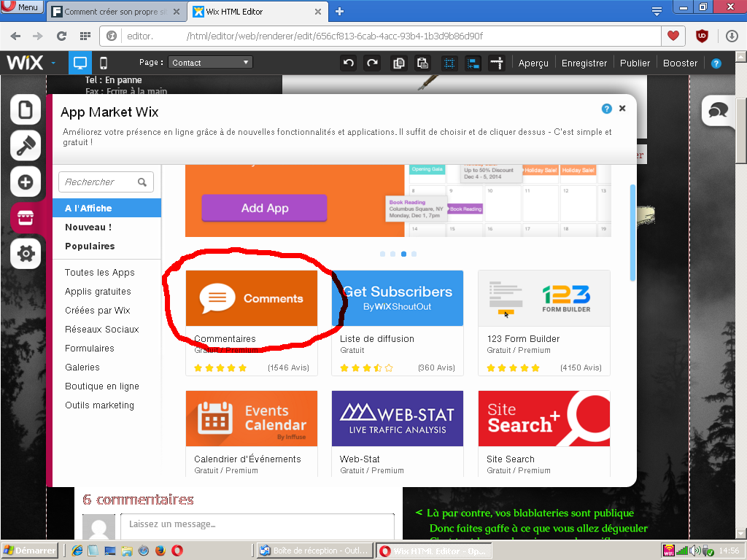Click Publier to publish the site
The height and width of the screenshot is (560, 747).
coord(635,63)
